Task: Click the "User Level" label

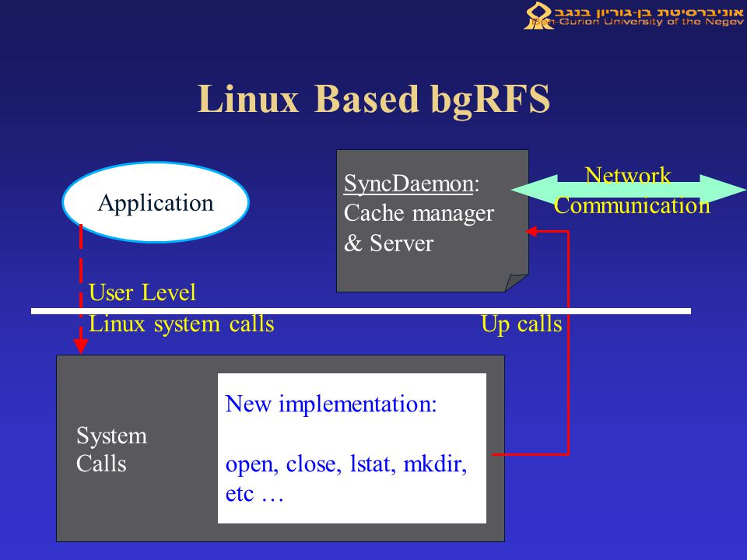Action: [x=142, y=292]
